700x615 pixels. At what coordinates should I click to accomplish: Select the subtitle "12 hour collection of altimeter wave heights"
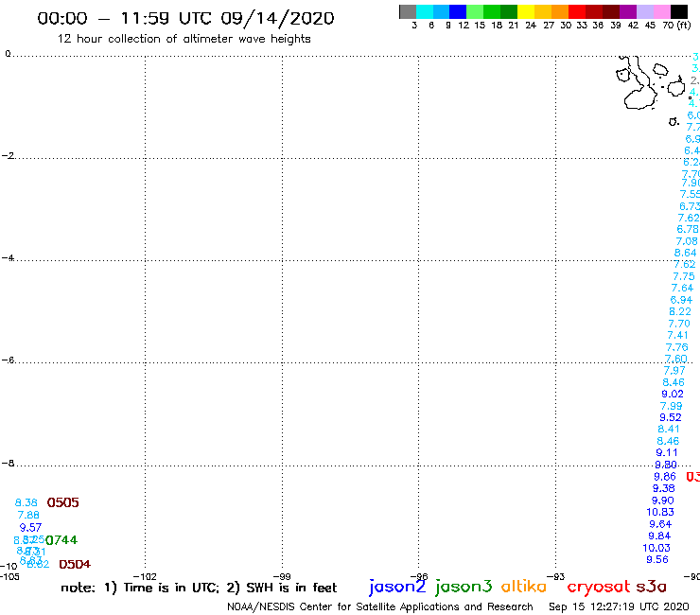coord(184,39)
